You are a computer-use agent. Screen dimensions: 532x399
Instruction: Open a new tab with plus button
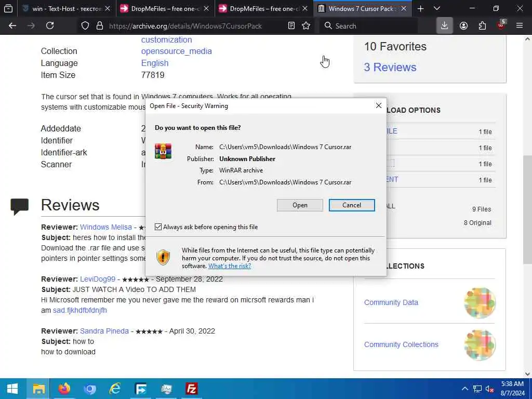point(420,8)
